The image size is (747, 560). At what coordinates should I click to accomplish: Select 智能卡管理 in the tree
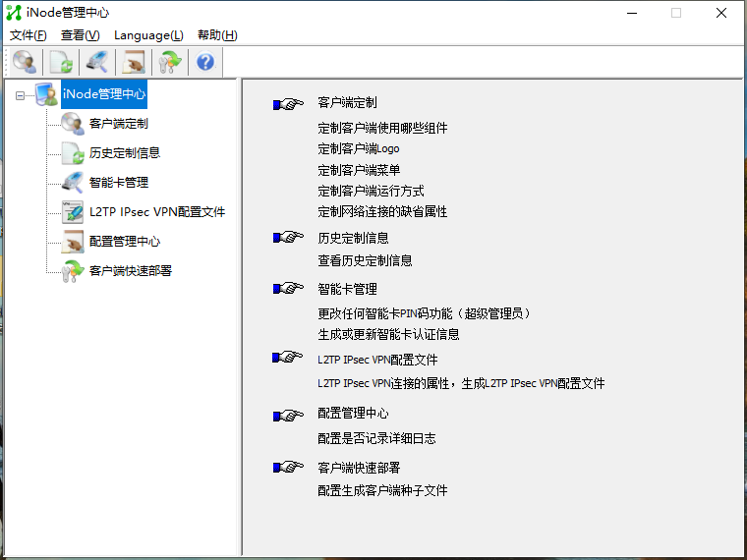(x=119, y=183)
